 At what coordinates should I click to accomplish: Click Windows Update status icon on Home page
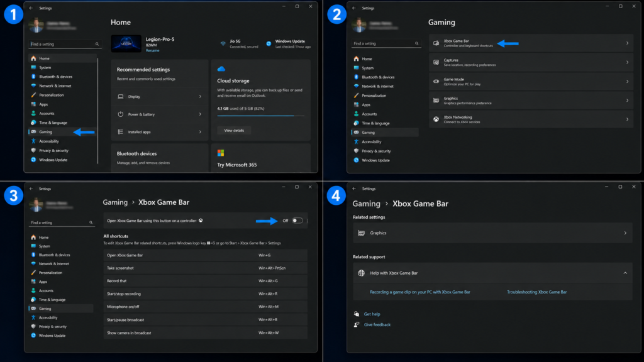tap(269, 43)
